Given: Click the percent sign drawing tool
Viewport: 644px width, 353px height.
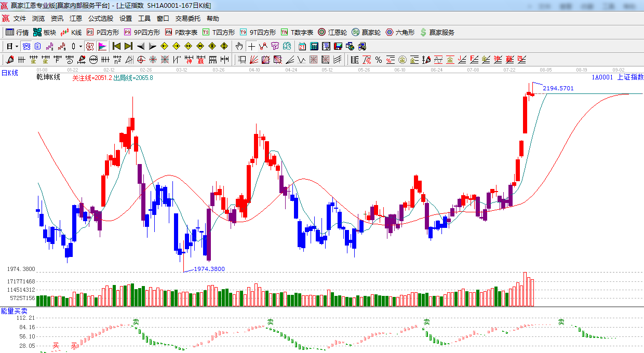Looking at the screenshot, I should pos(379,60).
